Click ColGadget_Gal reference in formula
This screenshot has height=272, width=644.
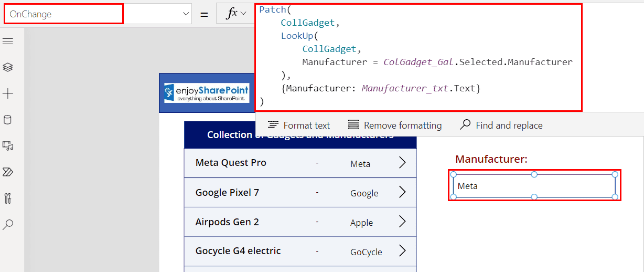point(418,62)
